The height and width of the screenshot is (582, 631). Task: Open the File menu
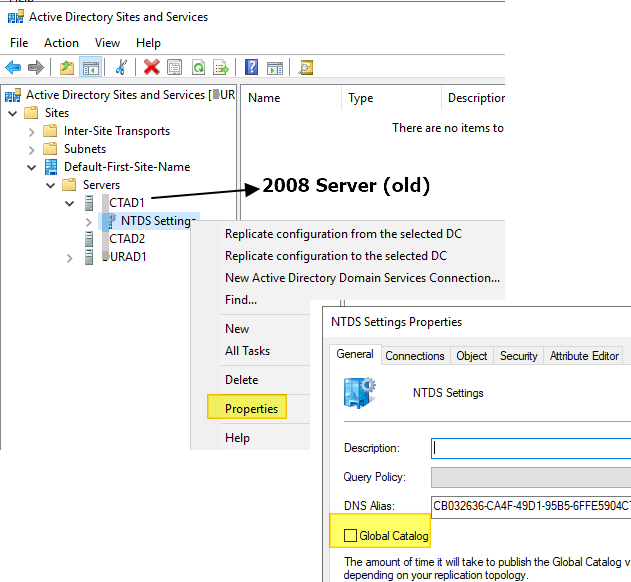[x=19, y=43]
